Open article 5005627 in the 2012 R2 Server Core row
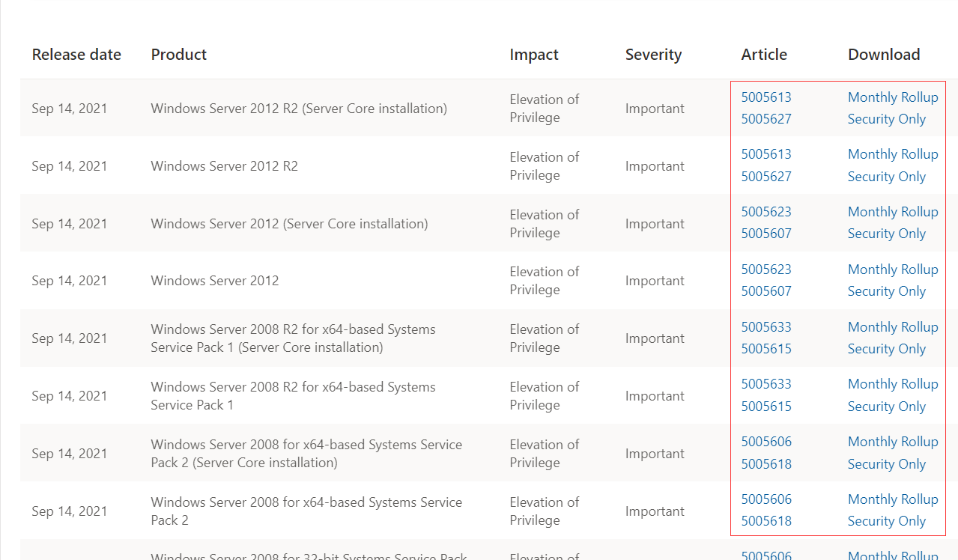The width and height of the screenshot is (958, 560). point(766,119)
